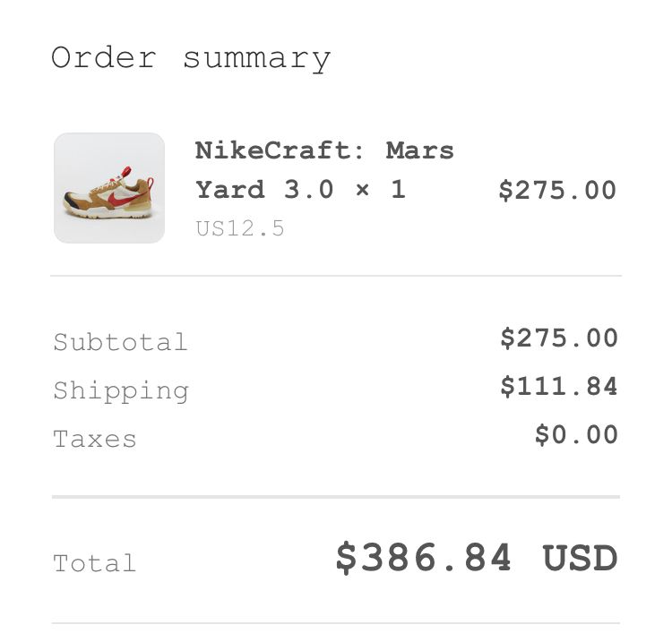Click the Shipping label
The height and width of the screenshot is (642, 672).
tap(121, 392)
